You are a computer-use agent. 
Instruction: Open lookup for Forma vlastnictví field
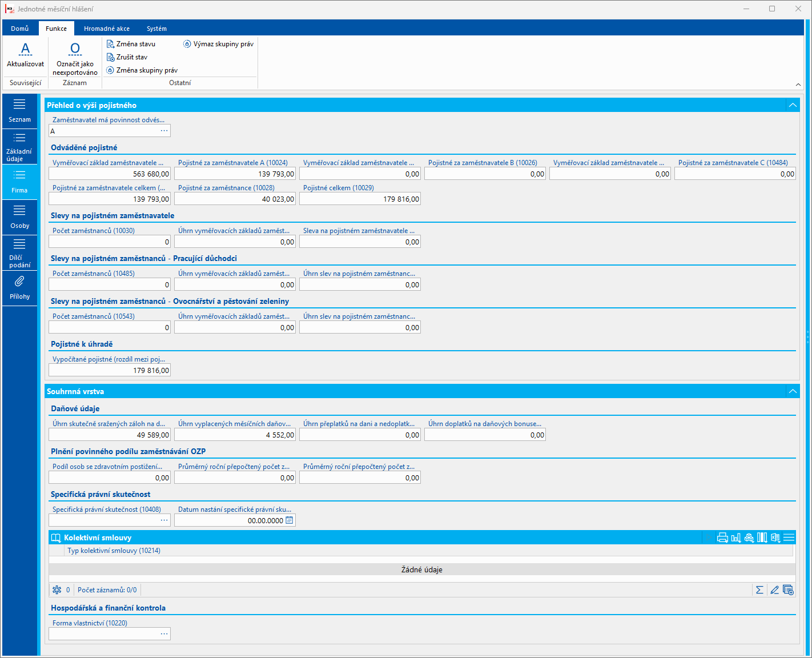(x=164, y=634)
